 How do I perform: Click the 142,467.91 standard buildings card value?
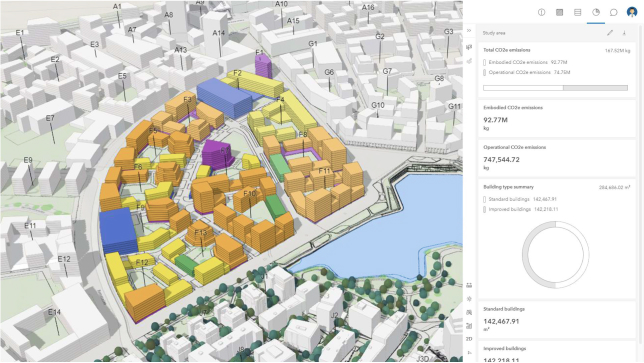pyautogui.click(x=501, y=322)
